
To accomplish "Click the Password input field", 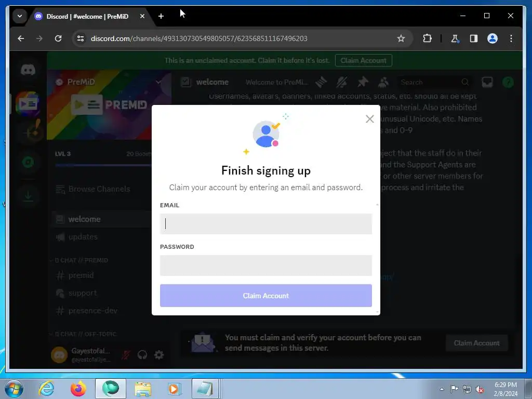I will coord(265,265).
